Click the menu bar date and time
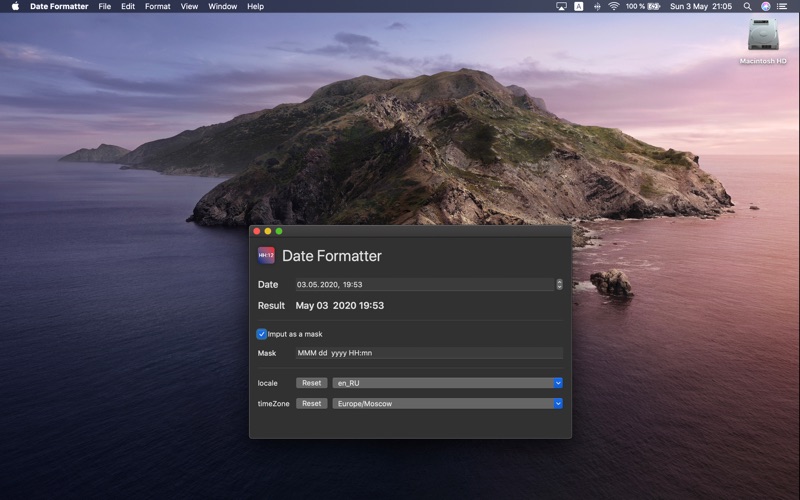800x500 pixels. [x=701, y=6]
